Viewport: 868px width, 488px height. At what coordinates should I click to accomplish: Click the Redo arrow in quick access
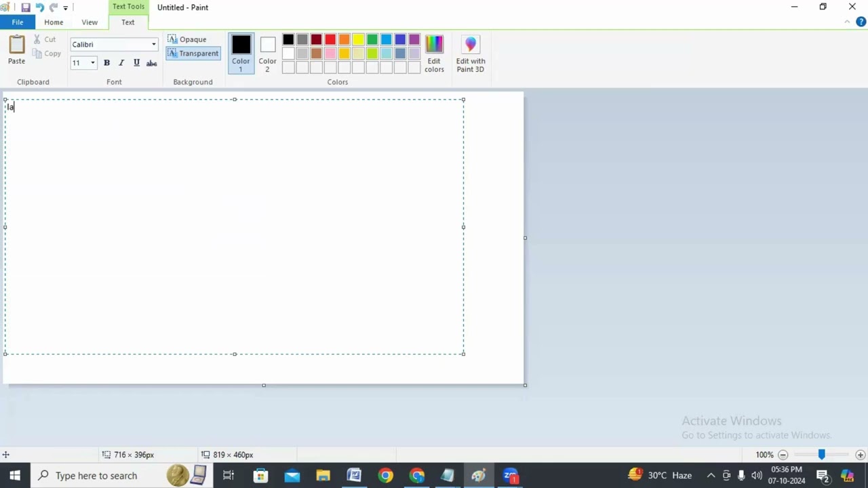[53, 7]
